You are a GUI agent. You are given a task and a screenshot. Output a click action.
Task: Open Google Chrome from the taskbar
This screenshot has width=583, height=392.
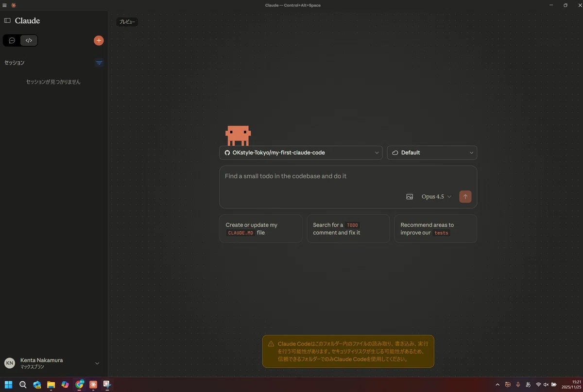(79, 385)
